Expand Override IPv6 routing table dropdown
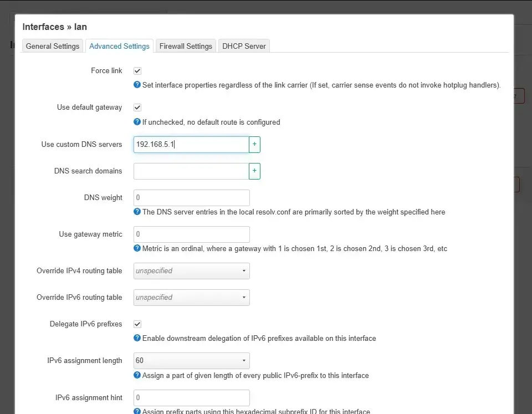This screenshot has height=414, width=532. point(191,298)
